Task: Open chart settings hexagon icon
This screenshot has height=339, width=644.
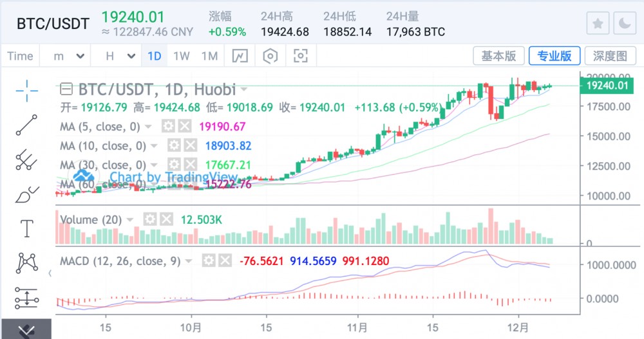Action: (270, 56)
